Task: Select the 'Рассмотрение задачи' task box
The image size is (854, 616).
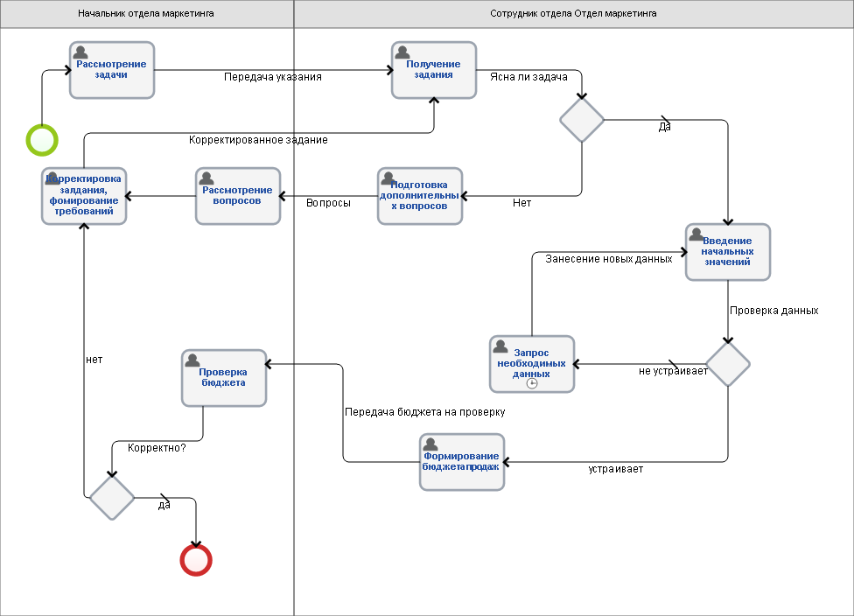Action: pos(112,70)
